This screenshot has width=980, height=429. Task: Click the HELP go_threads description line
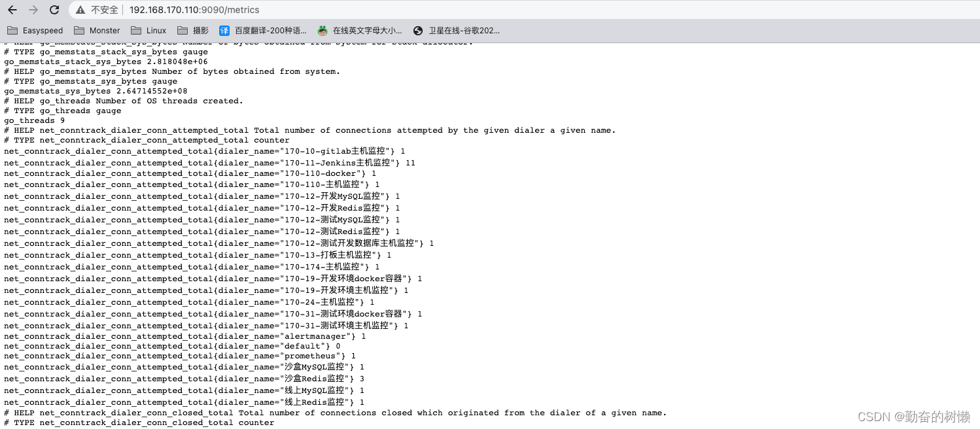(x=124, y=101)
